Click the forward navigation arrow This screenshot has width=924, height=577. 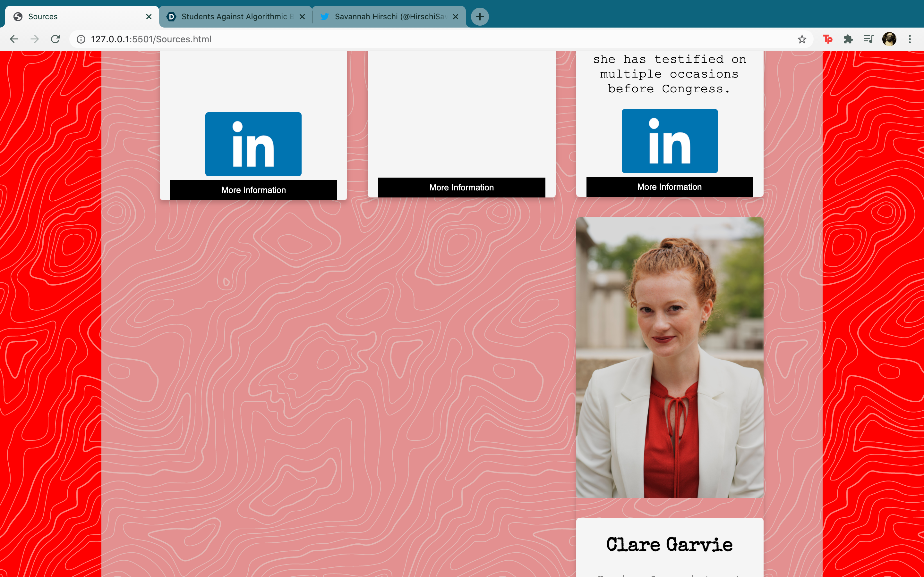pyautogui.click(x=35, y=39)
